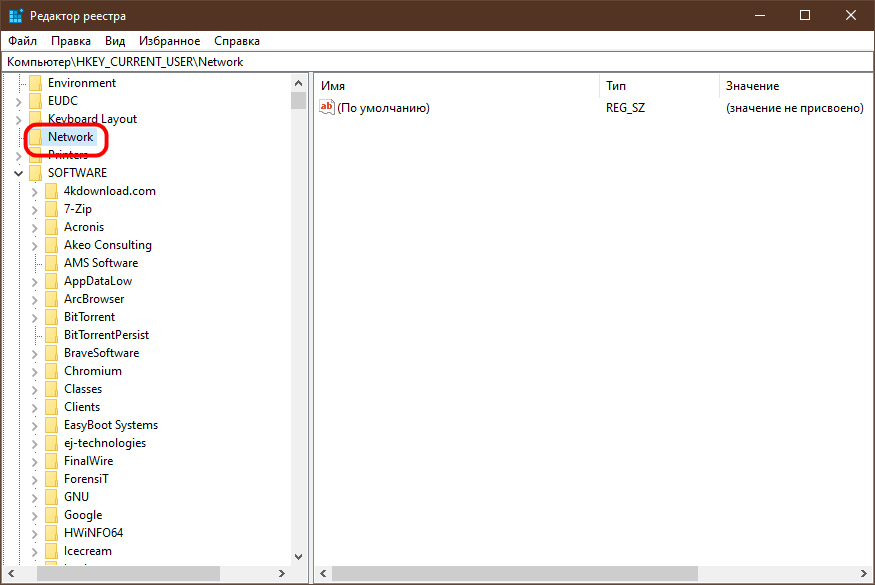
Task: Expand the 7-Zip key
Action: click(35, 209)
